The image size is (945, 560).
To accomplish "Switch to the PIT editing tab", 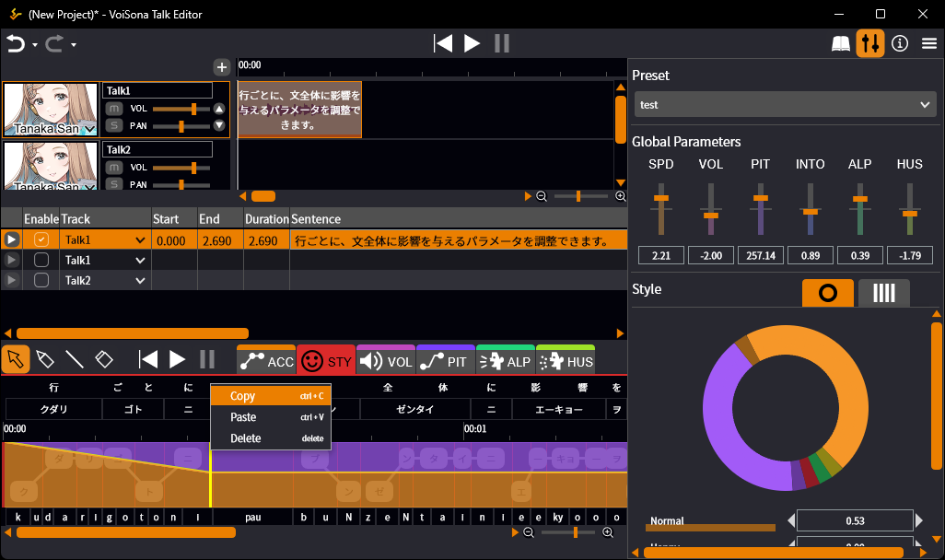I will pos(445,362).
